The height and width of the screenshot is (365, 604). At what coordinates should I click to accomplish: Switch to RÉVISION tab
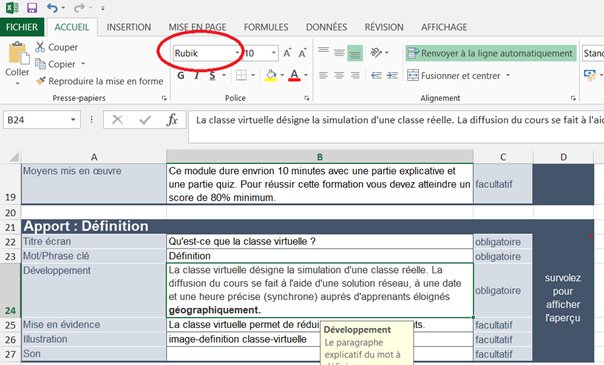384,27
